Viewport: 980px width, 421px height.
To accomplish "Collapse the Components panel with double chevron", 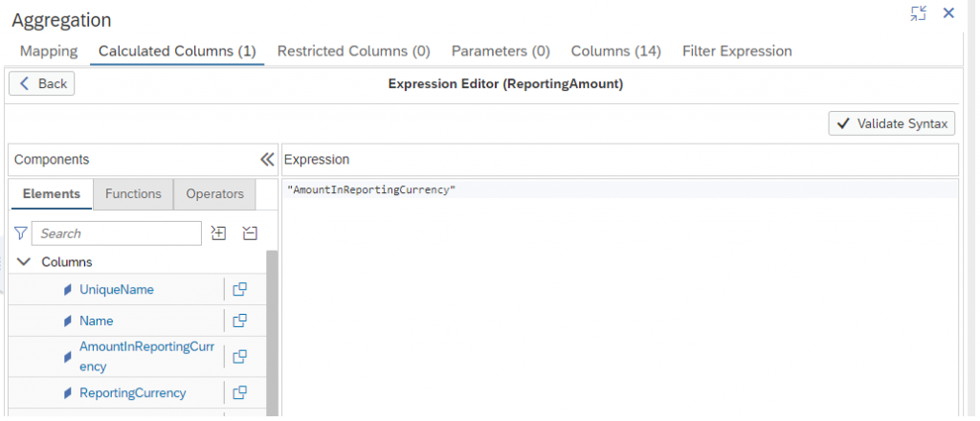I will click(x=267, y=159).
